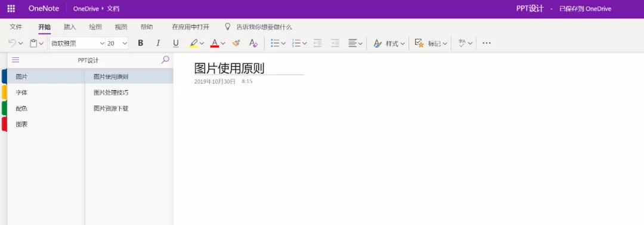The width and height of the screenshot is (644, 225).
Task: Open bullet style dropdown arrow
Action: click(x=283, y=43)
